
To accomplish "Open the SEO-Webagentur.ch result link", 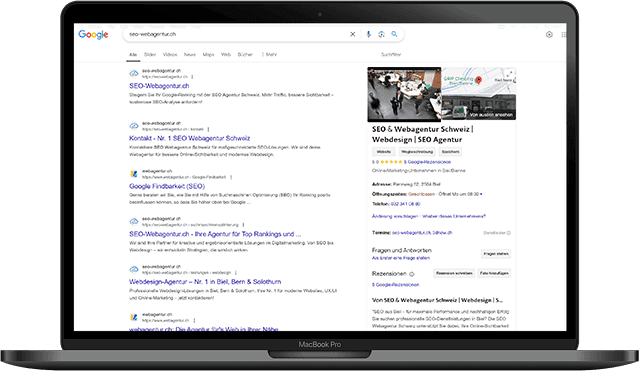I will (159, 86).
